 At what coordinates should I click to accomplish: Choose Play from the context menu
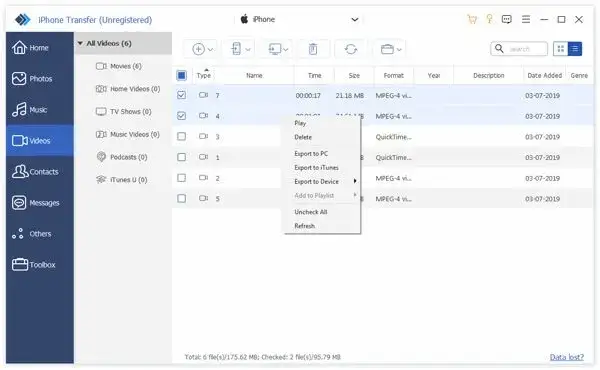click(300, 123)
